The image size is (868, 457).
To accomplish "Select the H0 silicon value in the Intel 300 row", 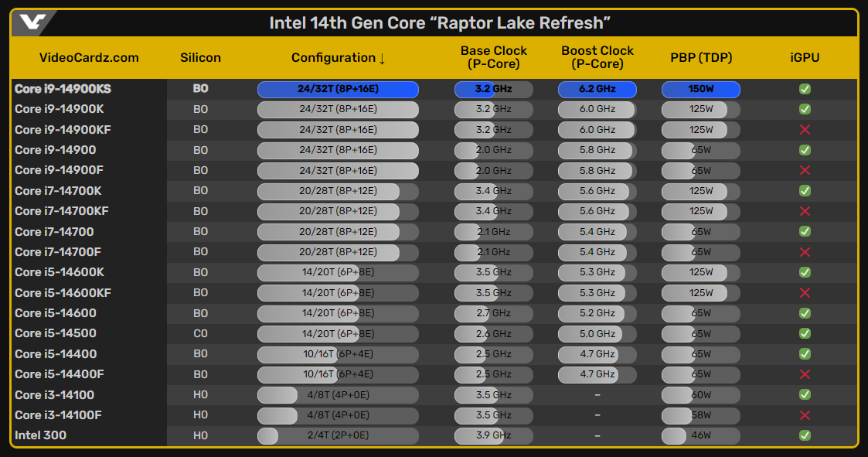I will [200, 435].
